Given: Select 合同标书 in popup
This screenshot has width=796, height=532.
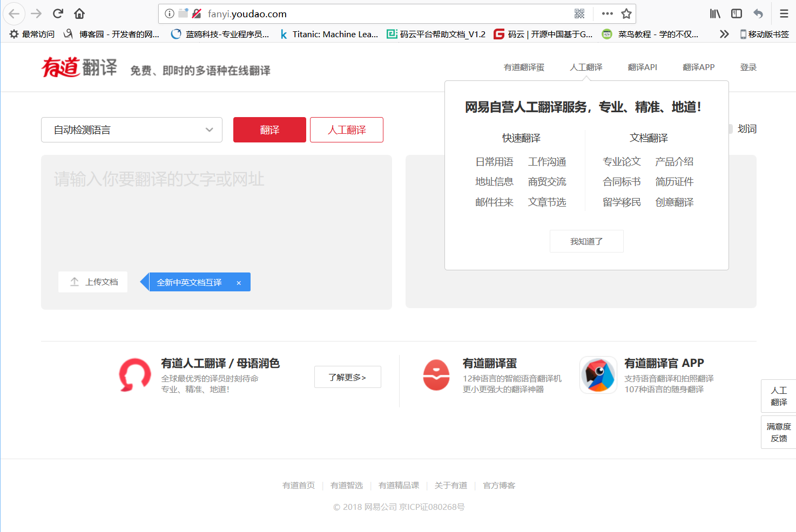Looking at the screenshot, I should (x=622, y=182).
